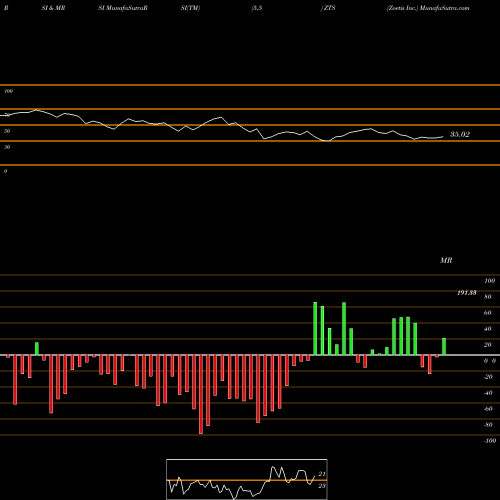Click the '(Zoetis Inc.) MunafaSutra.com' header text
Screen dimensions: 500x500
(x=428, y=8)
